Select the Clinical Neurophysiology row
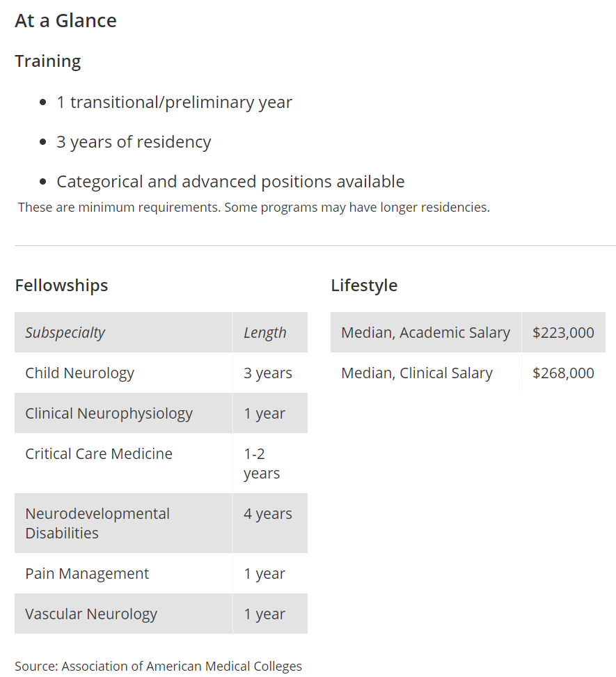The width and height of the screenshot is (616, 677). coord(161,413)
